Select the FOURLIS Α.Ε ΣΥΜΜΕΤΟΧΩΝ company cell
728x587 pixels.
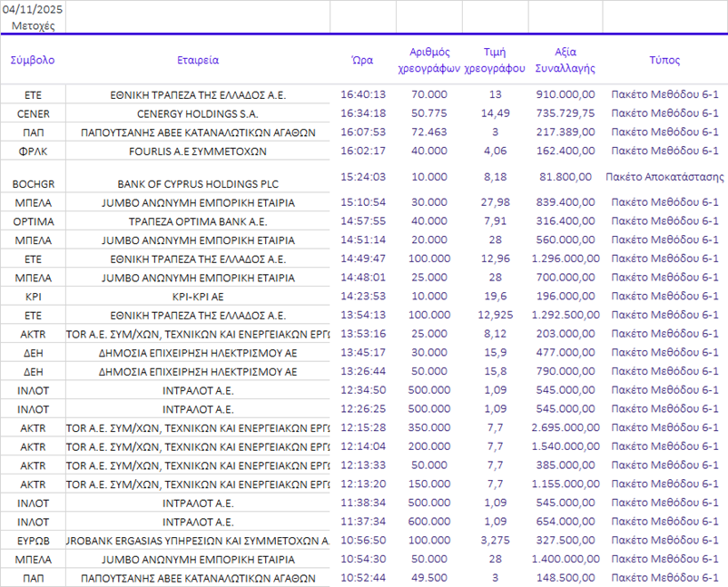point(198,151)
